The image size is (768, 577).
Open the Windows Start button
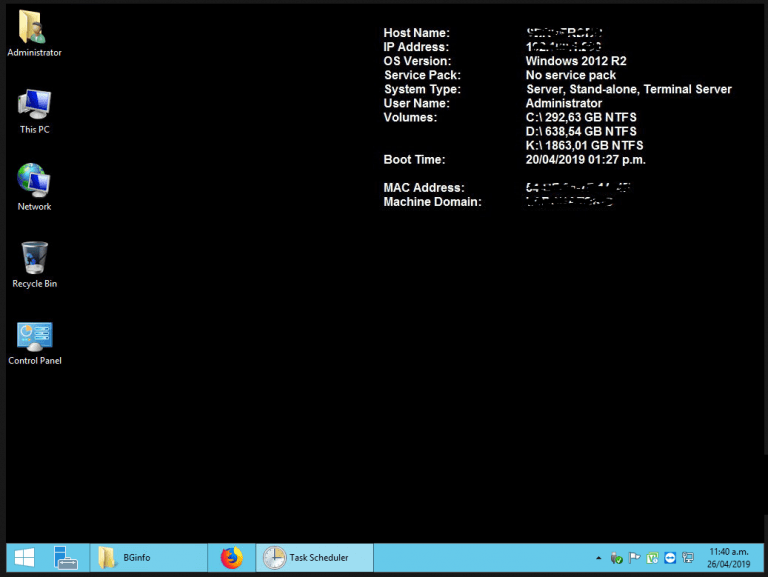point(25,558)
